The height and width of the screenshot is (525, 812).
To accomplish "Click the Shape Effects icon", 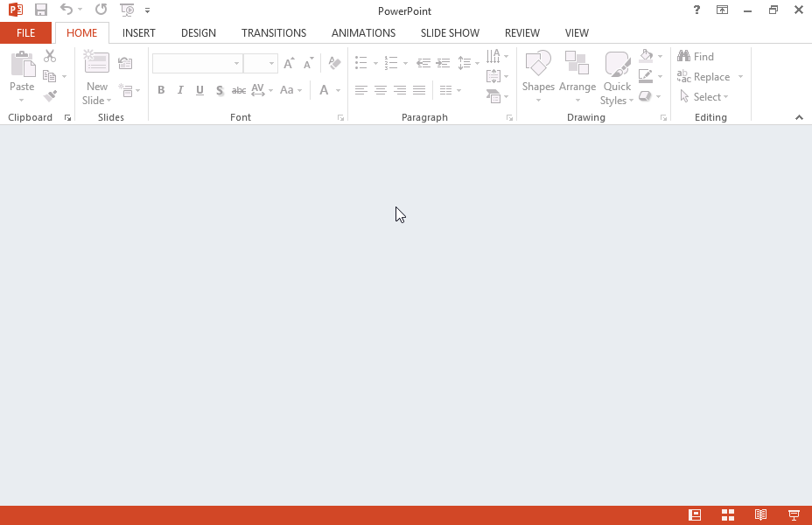I will (645, 96).
